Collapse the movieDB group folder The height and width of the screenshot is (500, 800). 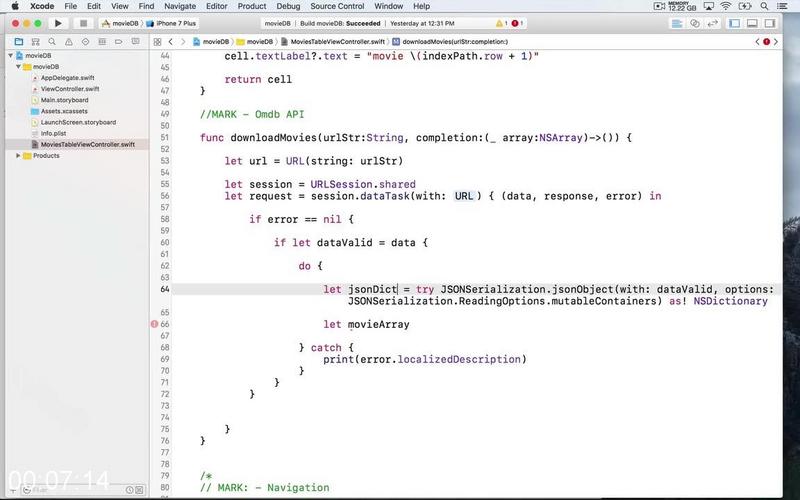pos(18,67)
